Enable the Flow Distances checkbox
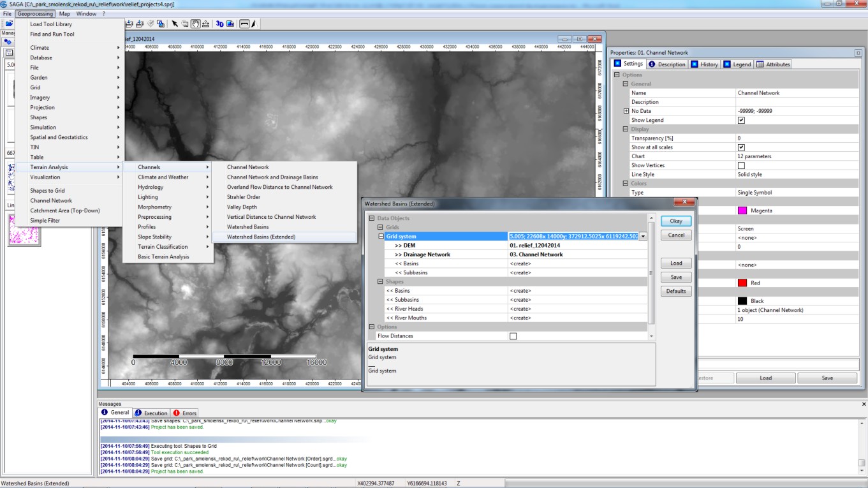868x488 pixels. (513, 336)
